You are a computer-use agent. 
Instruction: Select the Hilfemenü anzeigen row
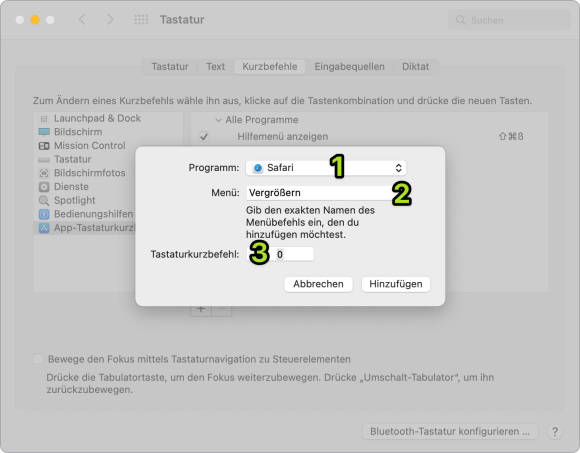pos(369,136)
